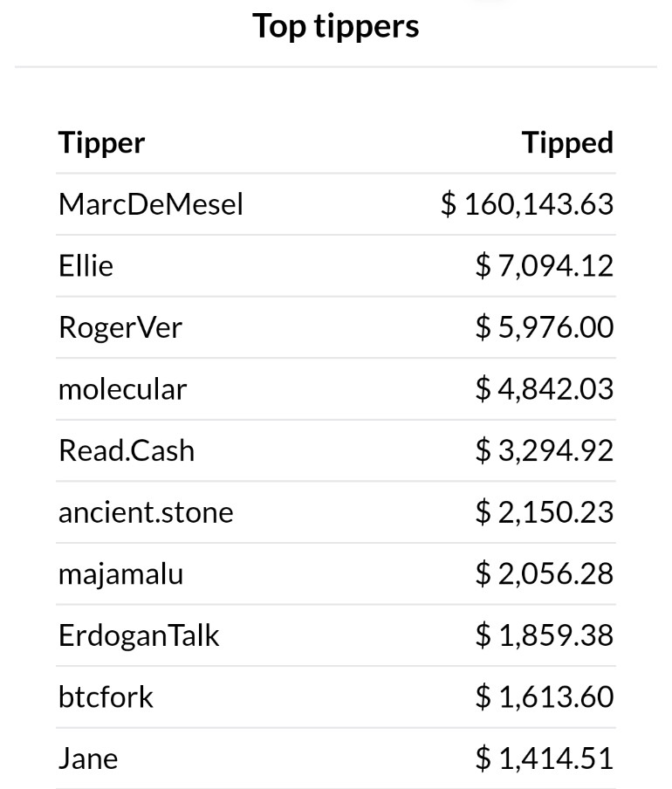Screen dimensions: 672x789
Task: Select the $ 160,143.63 tipped amount
Action: (527, 204)
